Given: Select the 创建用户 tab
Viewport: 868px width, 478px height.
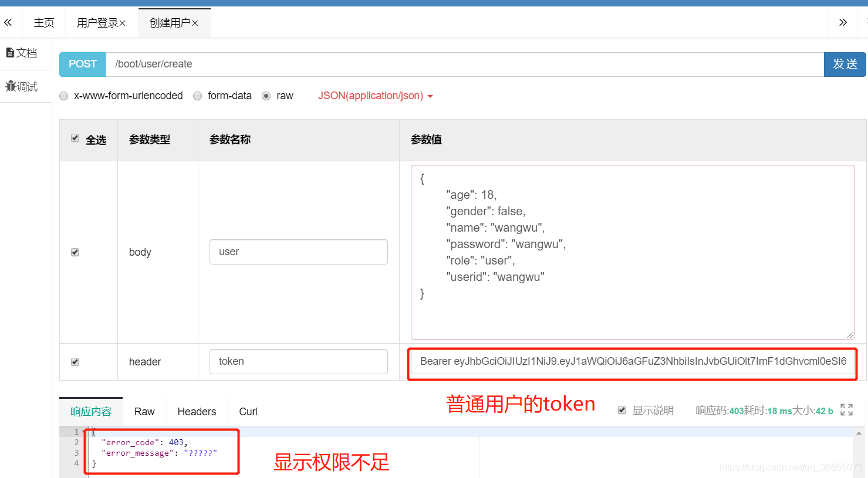Looking at the screenshot, I should pyautogui.click(x=170, y=23).
